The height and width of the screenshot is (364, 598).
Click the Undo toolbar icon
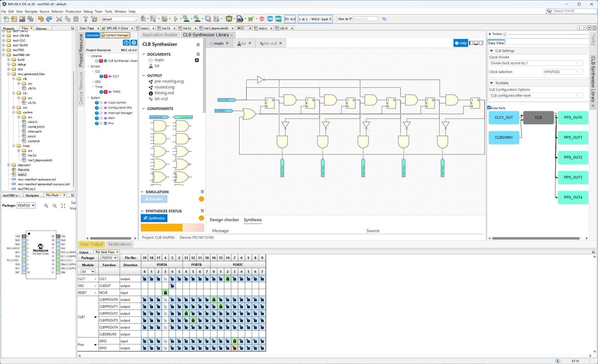click(x=41, y=19)
